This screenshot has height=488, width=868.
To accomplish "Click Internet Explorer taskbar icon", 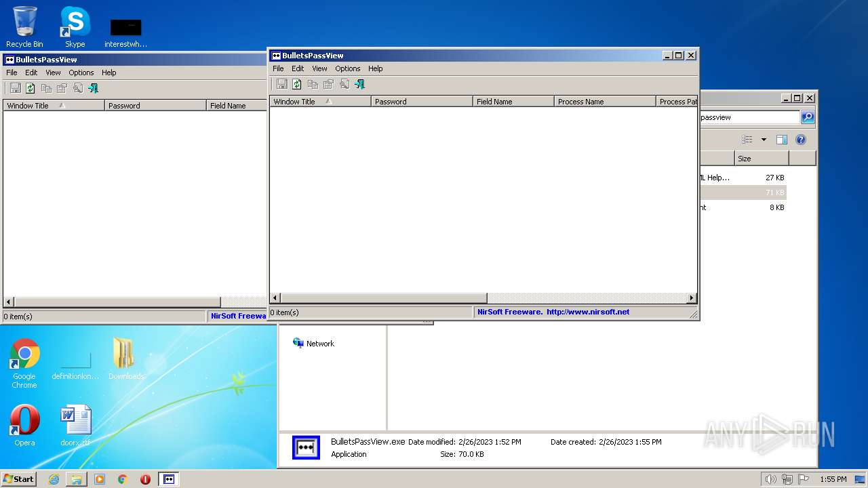I will tap(54, 479).
